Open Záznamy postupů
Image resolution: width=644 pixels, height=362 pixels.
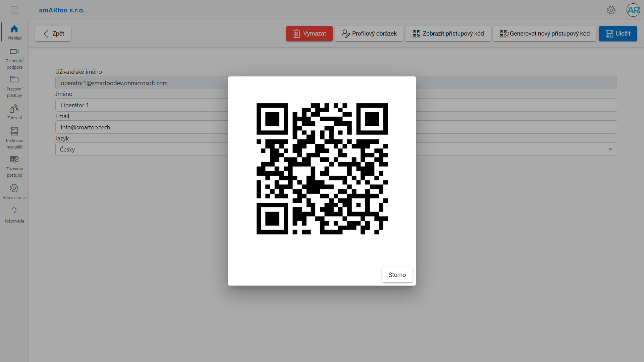click(x=14, y=167)
